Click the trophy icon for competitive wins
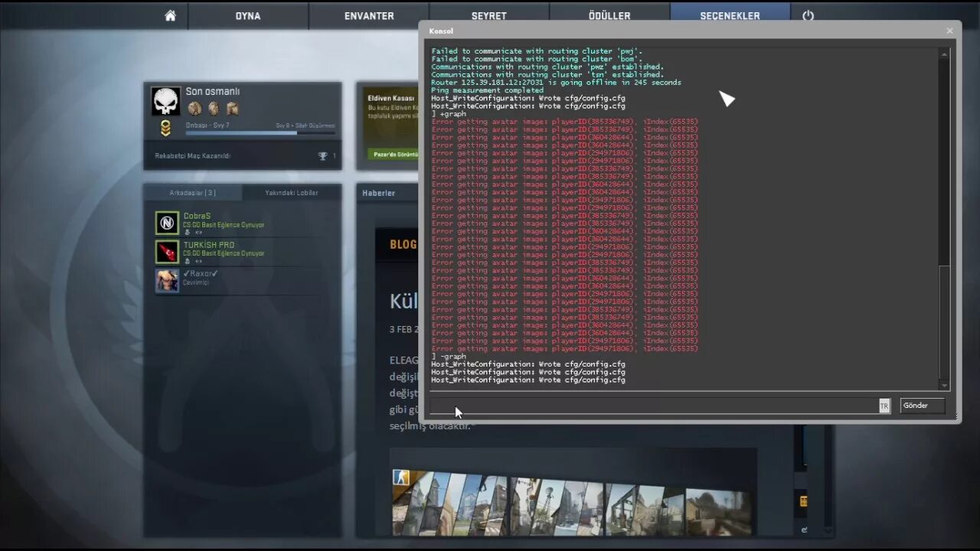 [x=322, y=156]
